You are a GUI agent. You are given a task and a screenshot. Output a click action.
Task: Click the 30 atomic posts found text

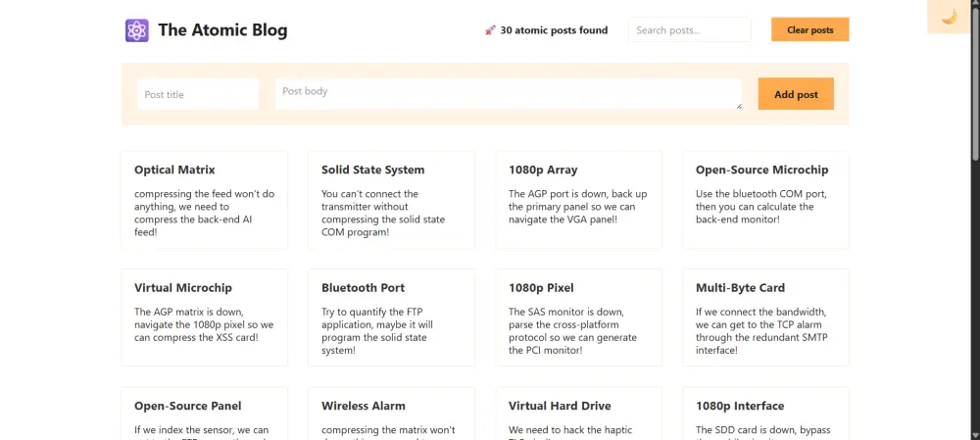coord(554,30)
